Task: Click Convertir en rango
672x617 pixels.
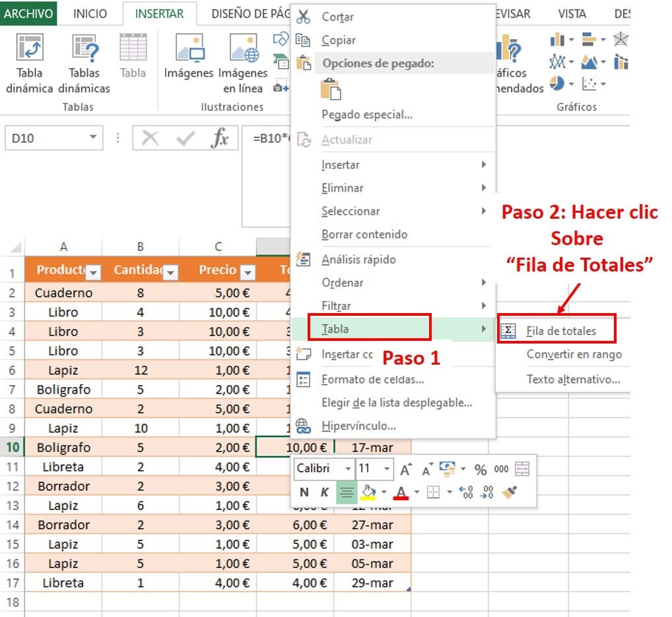Action: click(576, 354)
